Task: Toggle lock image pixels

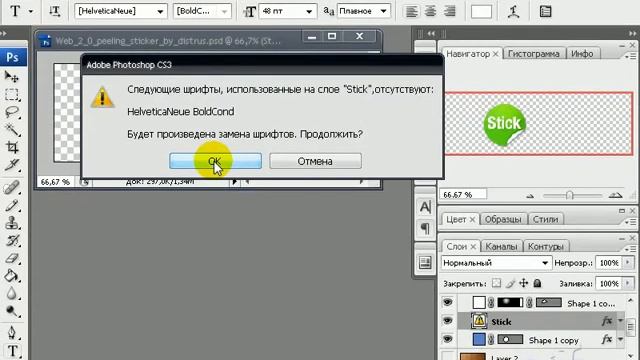Action: (510, 283)
